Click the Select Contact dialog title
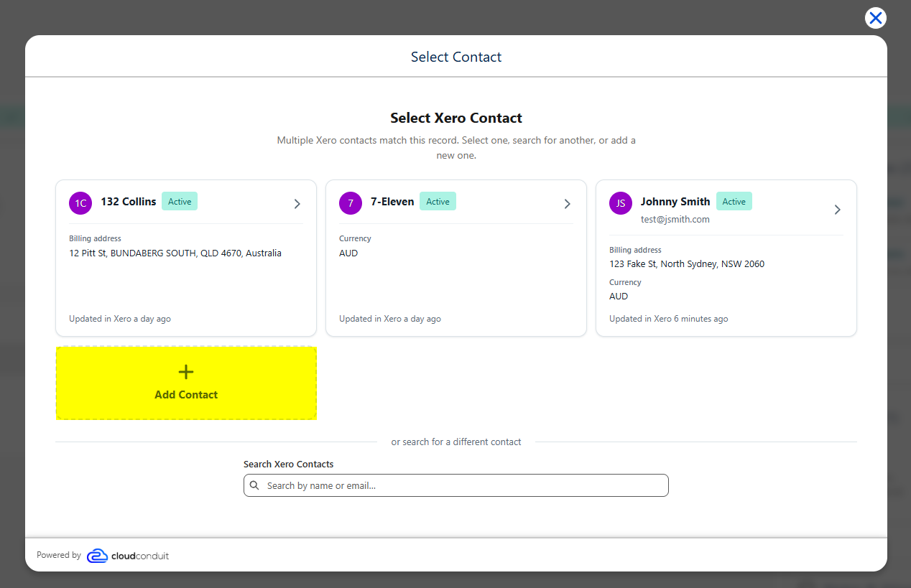The height and width of the screenshot is (588, 911). [456, 57]
